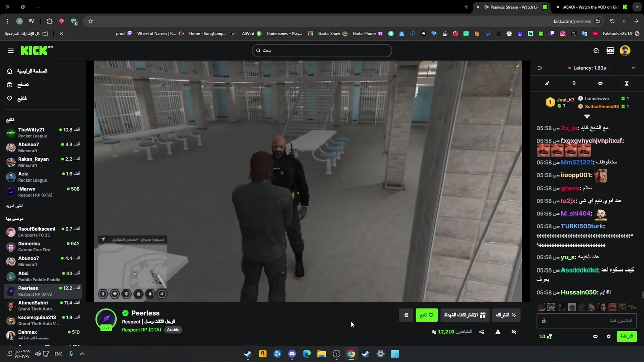Click the followers-only chat input field
Image resolution: width=644 pixels, height=362 pixels.
[587, 320]
